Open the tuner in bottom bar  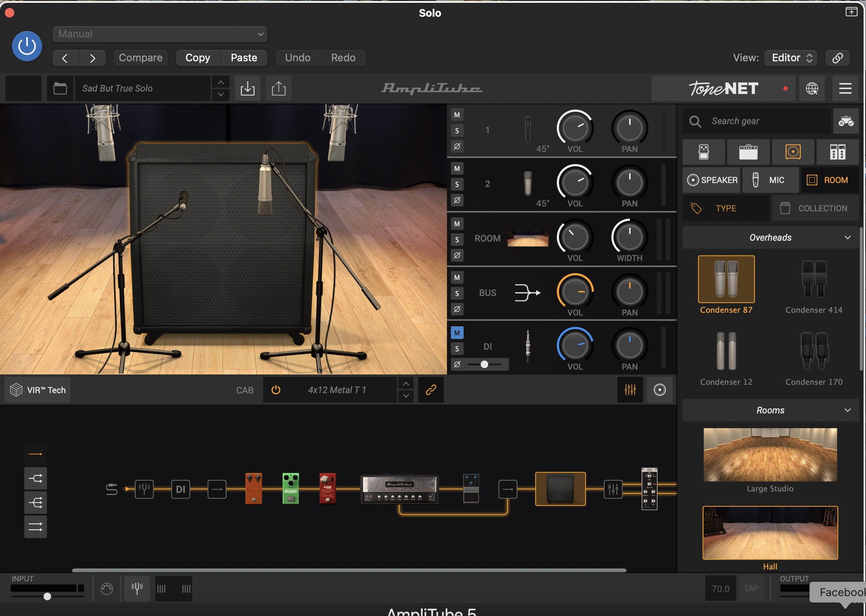click(137, 588)
